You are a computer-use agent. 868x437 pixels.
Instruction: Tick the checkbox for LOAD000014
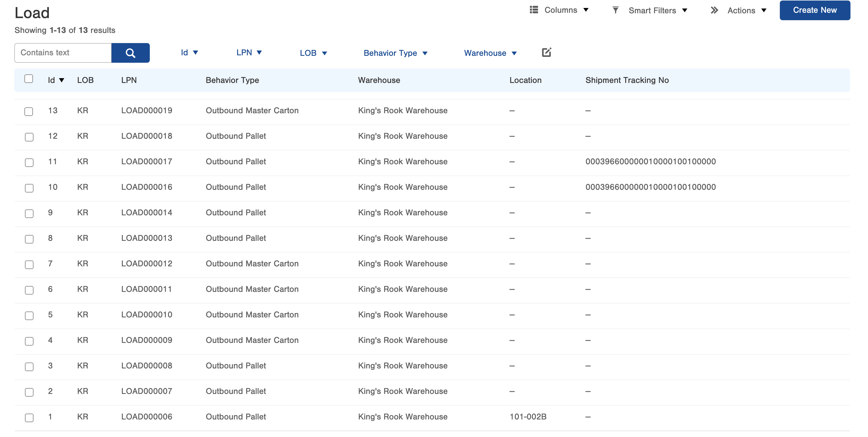coord(29,214)
